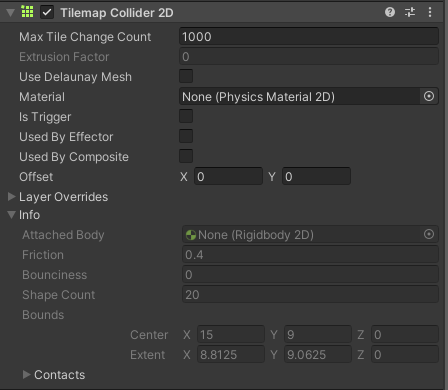This screenshot has width=448, height=390.
Task: Toggle the Is Trigger checkbox
Action: point(186,116)
